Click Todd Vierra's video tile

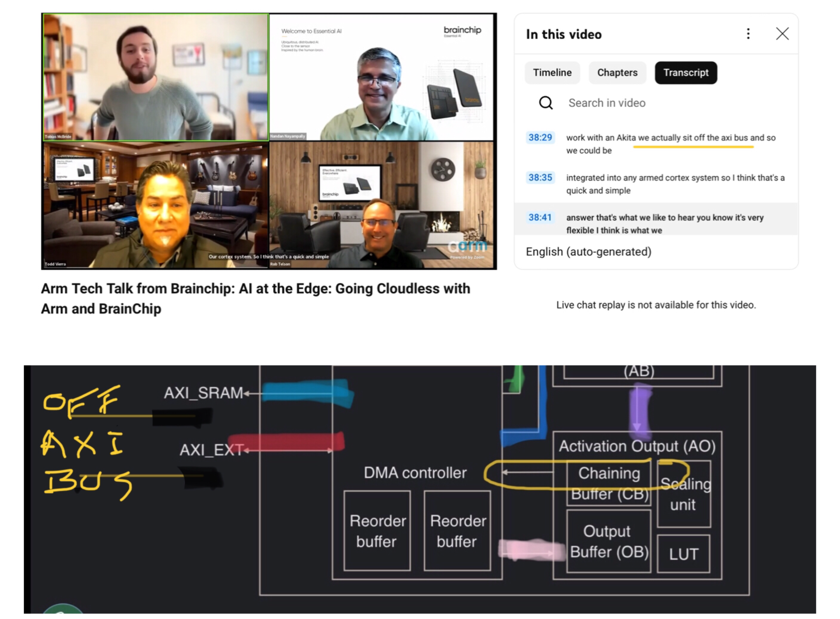pyautogui.click(x=156, y=205)
